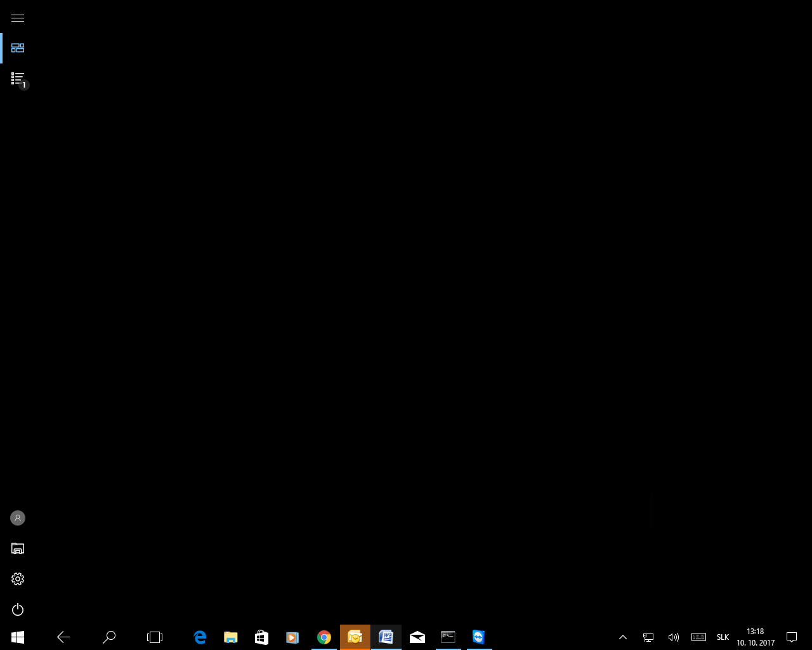The height and width of the screenshot is (650, 812).
Task: Open the All apps list
Action: pyautogui.click(x=18, y=79)
